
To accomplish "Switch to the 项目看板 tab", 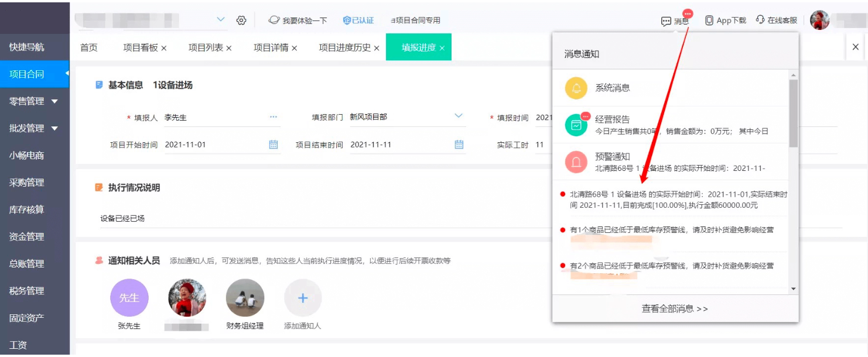I will [141, 48].
